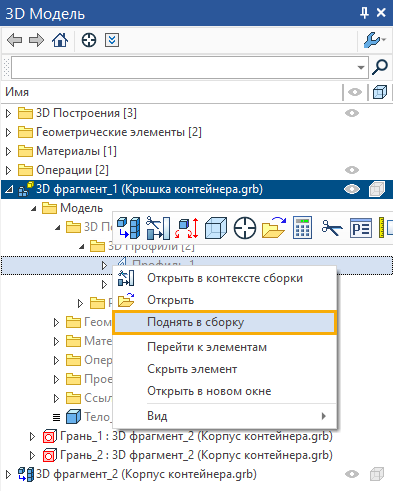This screenshot has width=393, height=491.
Task: Click the collapse-all double chevron icon
Action: tap(112, 40)
